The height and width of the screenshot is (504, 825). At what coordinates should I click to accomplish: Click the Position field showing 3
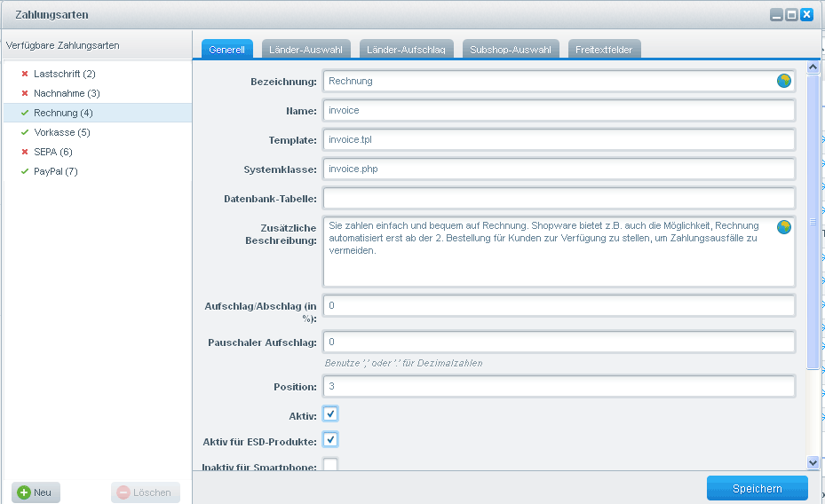(559, 386)
